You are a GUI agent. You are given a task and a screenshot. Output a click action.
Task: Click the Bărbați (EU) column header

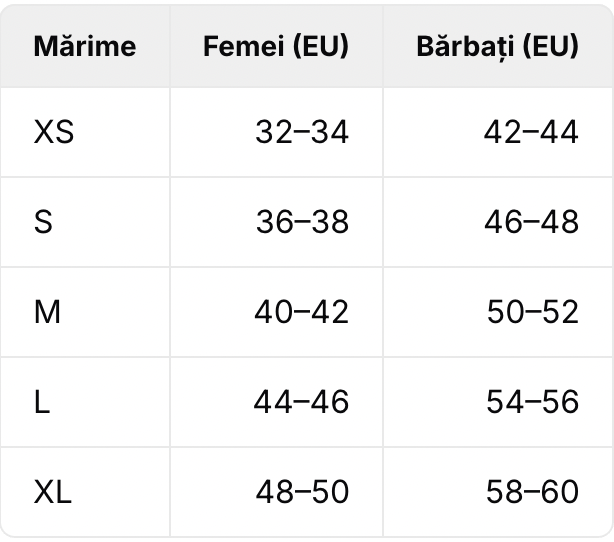pos(498,46)
